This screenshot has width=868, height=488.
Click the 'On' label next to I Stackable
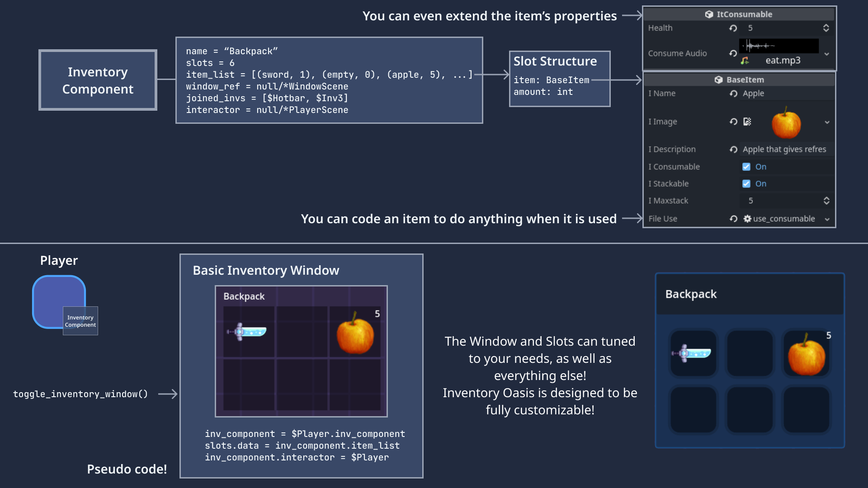[x=761, y=184]
